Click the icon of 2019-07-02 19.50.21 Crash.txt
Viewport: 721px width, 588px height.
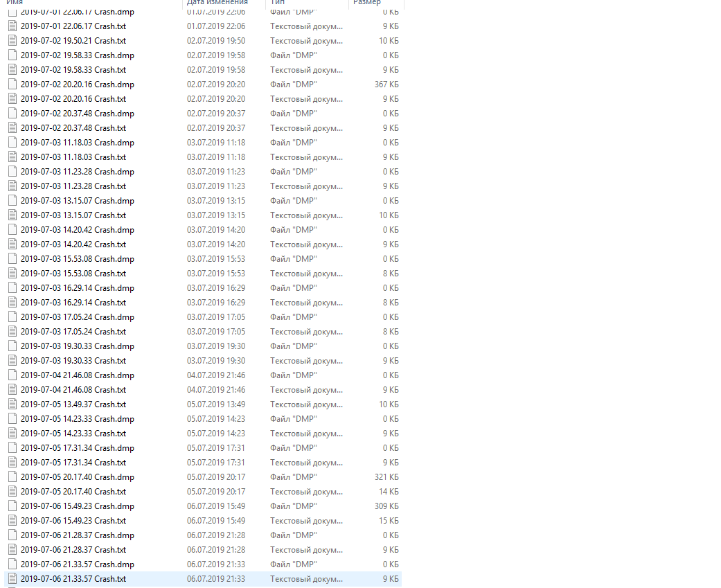tap(12, 41)
